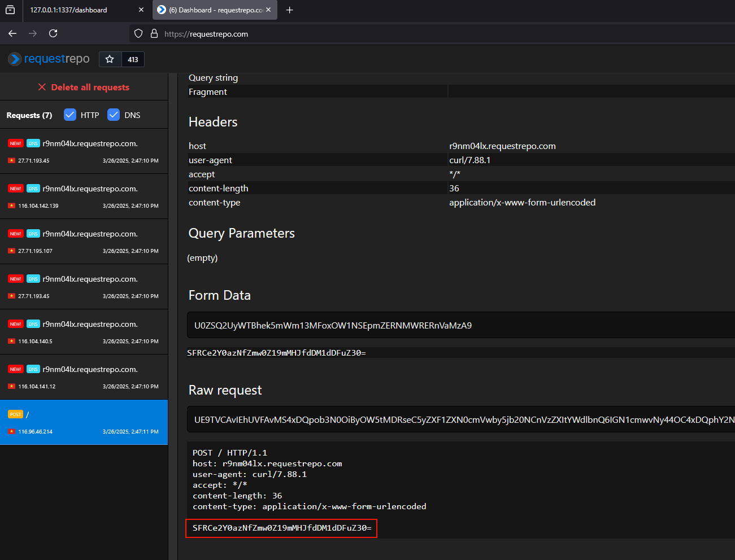Click the Query string row label

[214, 78]
